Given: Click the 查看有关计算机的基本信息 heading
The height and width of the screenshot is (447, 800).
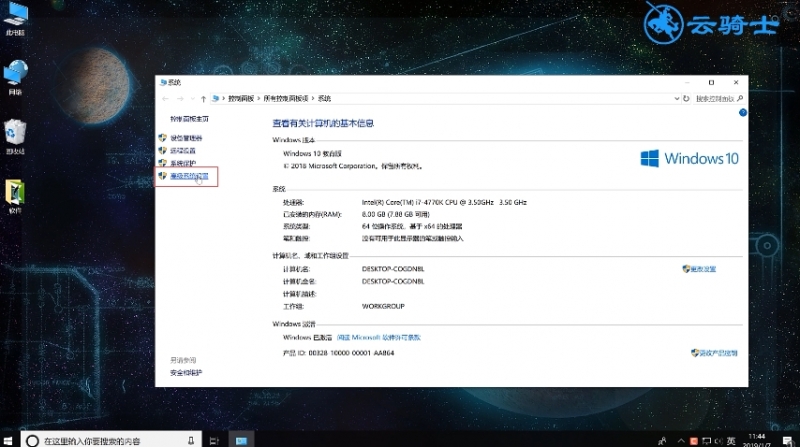Looking at the screenshot, I should tap(323, 123).
